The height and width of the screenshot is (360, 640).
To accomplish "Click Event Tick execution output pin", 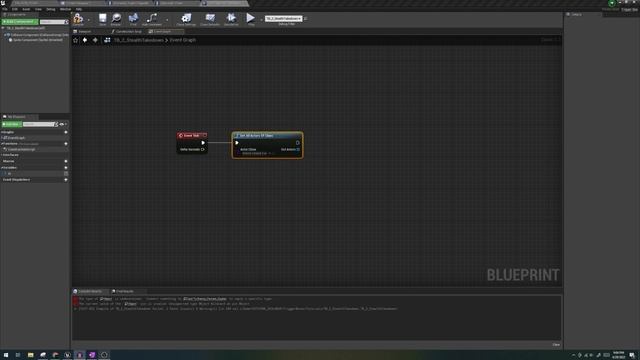I will [x=203, y=143].
